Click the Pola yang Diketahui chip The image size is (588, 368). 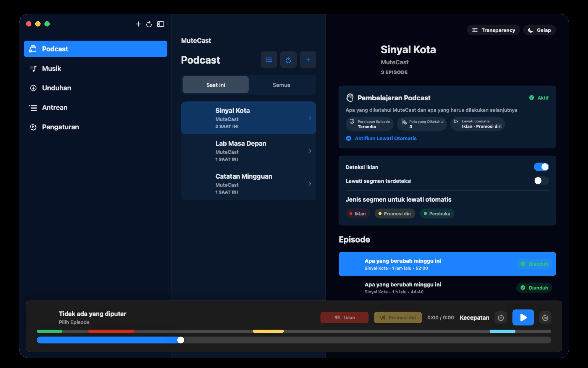[x=422, y=124]
